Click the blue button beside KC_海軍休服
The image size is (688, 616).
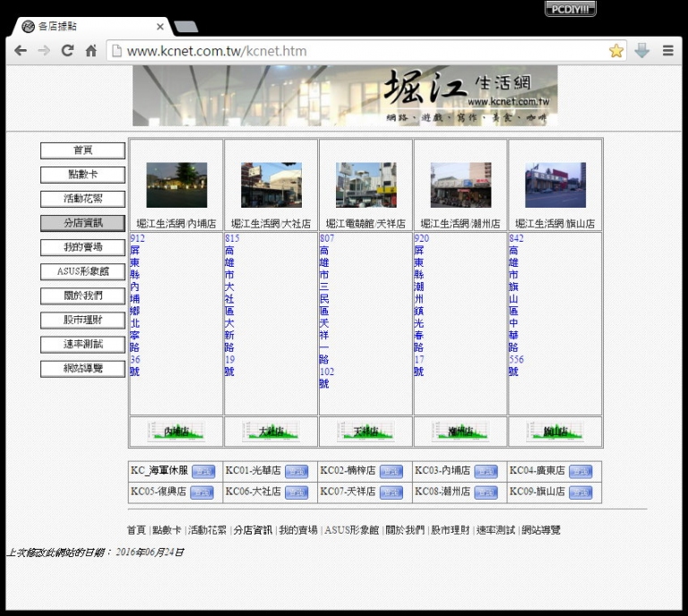coord(203,471)
